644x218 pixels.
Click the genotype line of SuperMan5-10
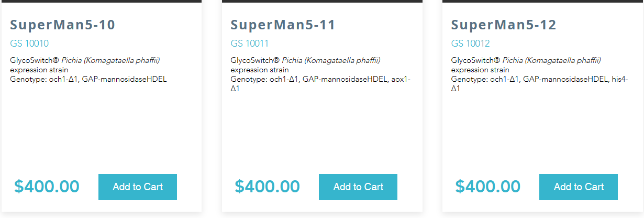pos(88,79)
